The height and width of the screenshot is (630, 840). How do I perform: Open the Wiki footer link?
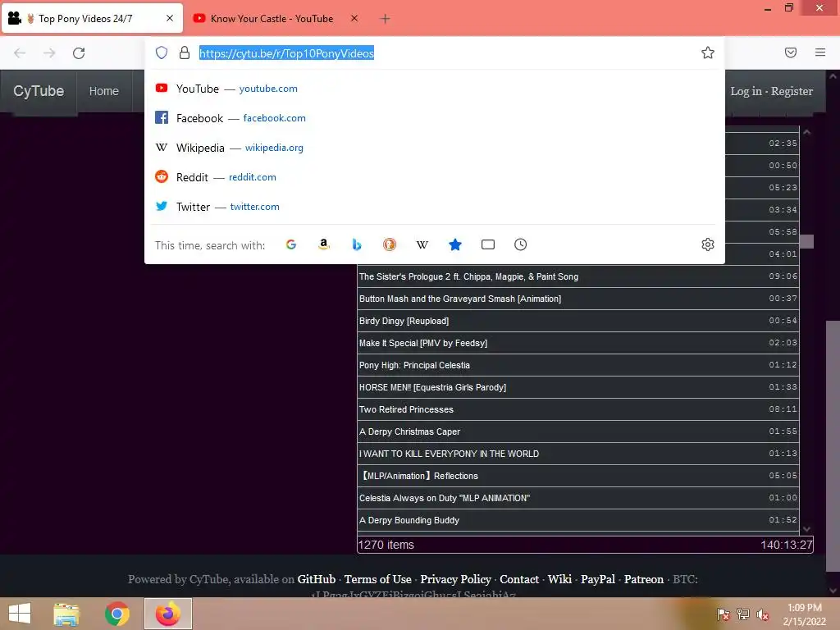click(559, 579)
